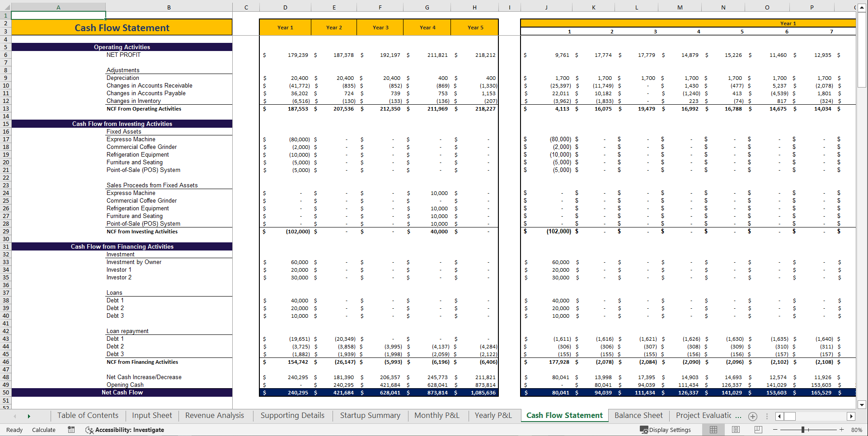Select the Monthly P&L tab
The height and width of the screenshot is (436, 868).
(436, 415)
